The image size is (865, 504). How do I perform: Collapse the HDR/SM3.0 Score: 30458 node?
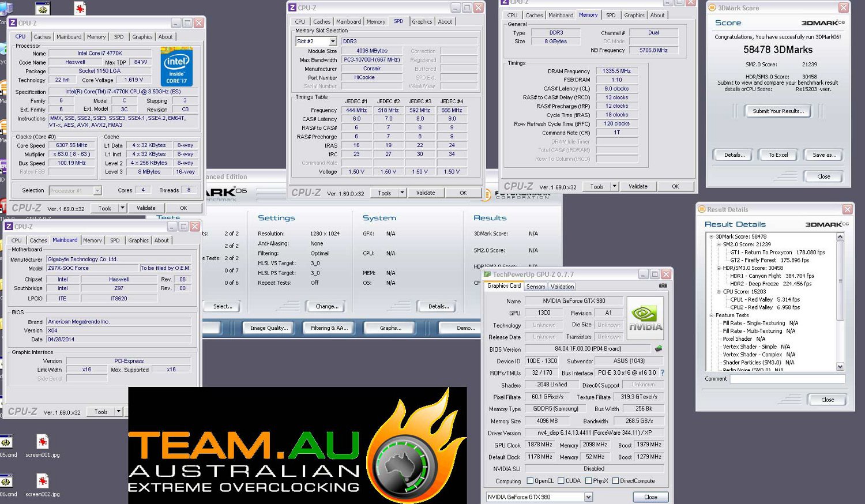[719, 268]
